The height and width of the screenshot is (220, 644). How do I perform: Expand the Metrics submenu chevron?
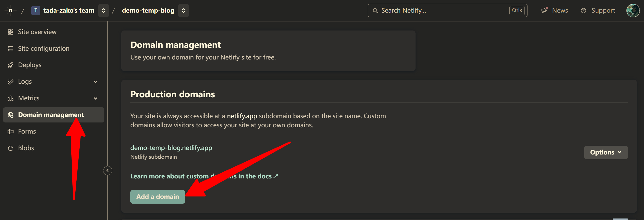pos(96,98)
